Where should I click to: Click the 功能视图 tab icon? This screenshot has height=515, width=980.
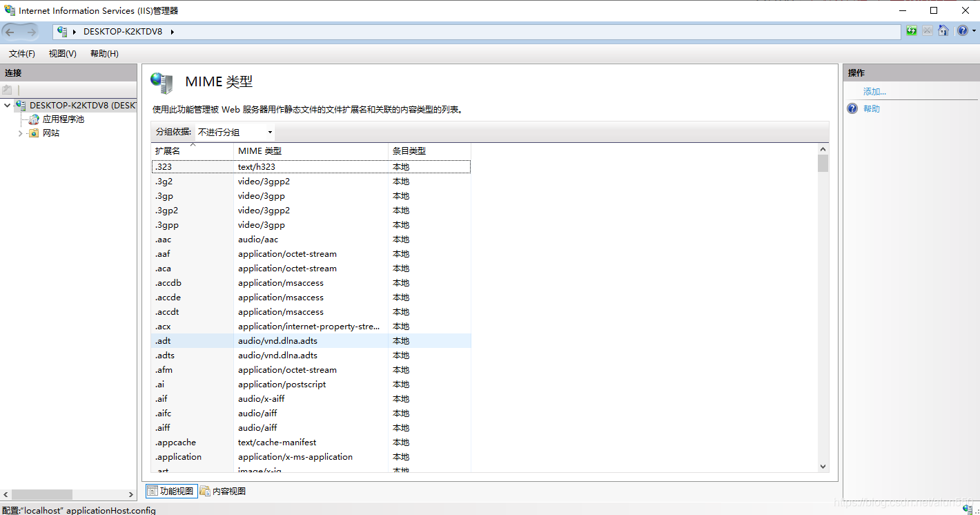[153, 492]
